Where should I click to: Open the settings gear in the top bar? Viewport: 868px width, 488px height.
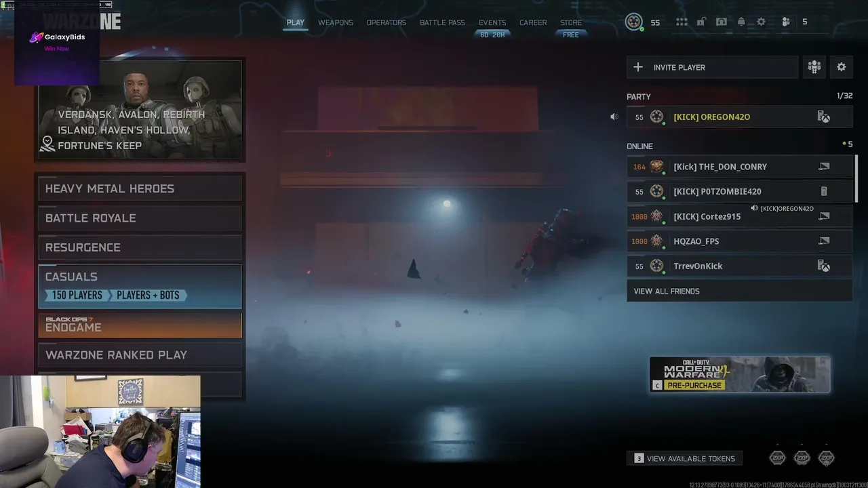[x=761, y=22]
